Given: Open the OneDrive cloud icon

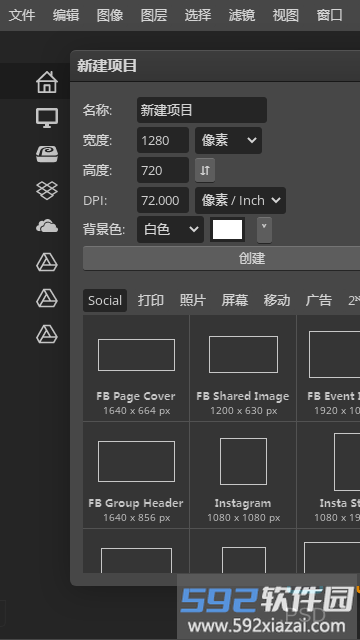Looking at the screenshot, I should tap(47, 226).
